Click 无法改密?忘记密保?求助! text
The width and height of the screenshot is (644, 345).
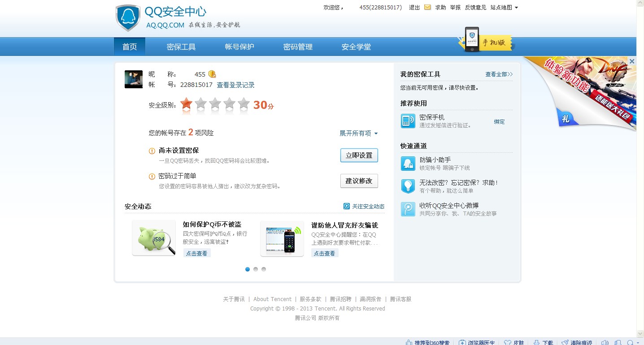[459, 183]
